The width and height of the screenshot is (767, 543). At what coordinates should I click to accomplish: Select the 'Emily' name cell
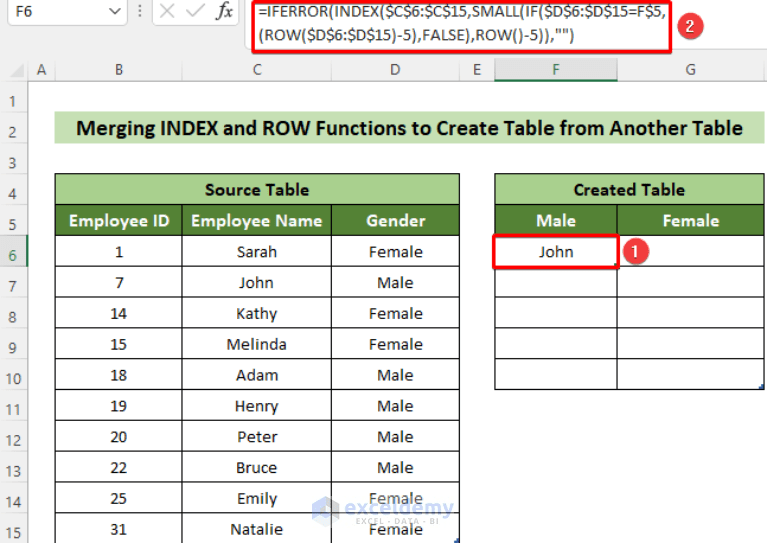coord(257,498)
